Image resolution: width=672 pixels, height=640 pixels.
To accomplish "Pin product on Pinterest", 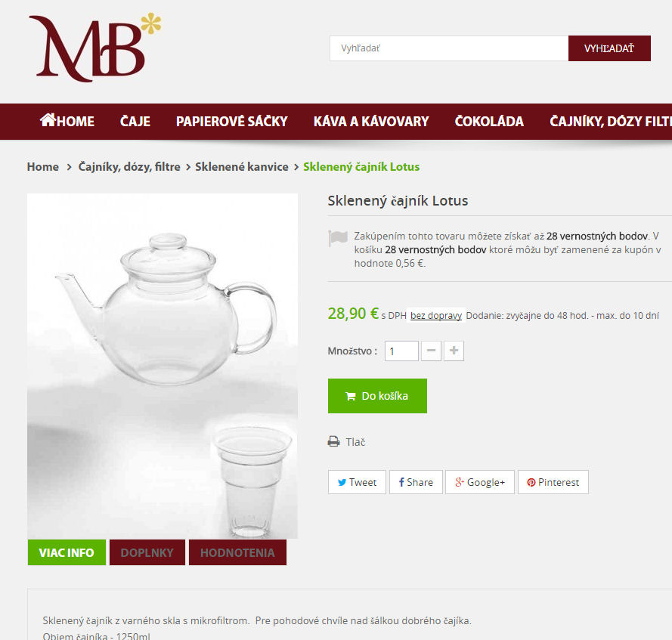I will pyautogui.click(x=553, y=482).
